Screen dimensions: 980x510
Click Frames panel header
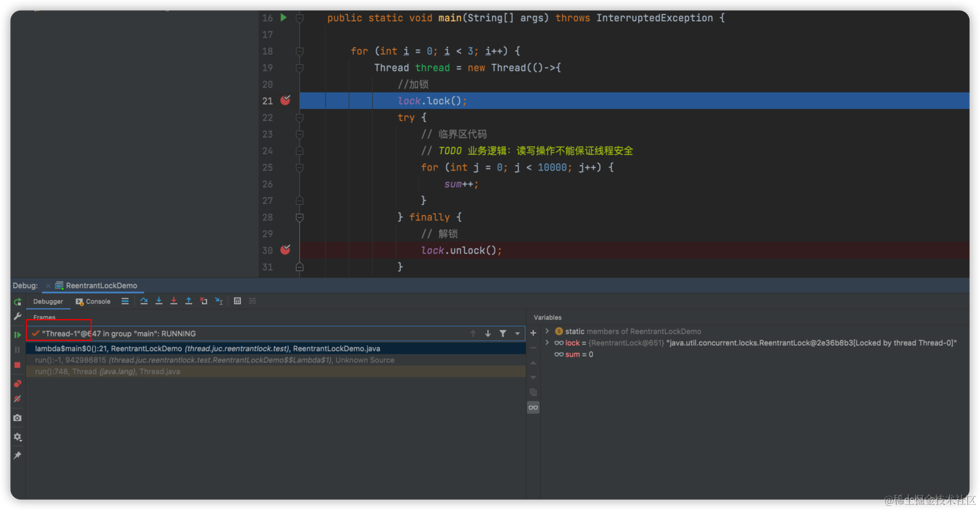click(x=44, y=317)
